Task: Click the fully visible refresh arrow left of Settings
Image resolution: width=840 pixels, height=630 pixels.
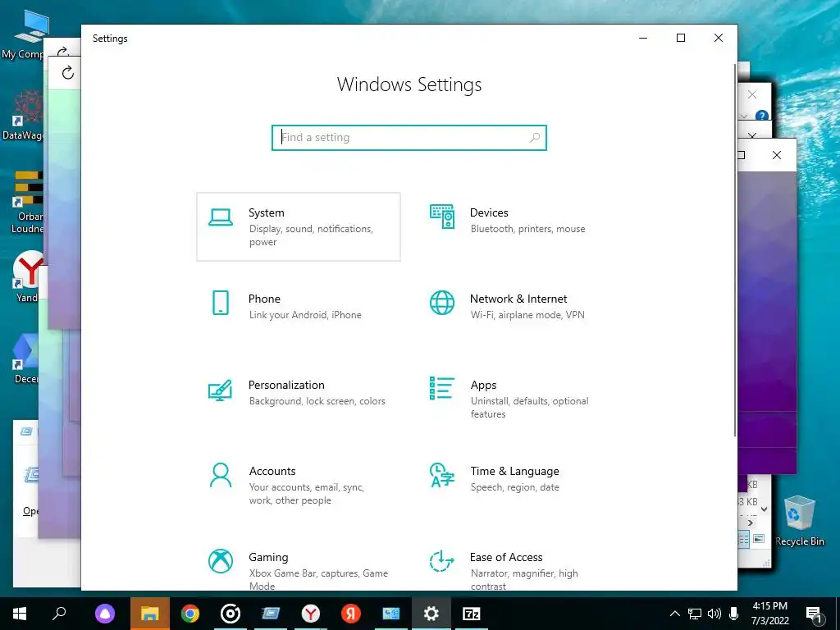Action: [67, 72]
